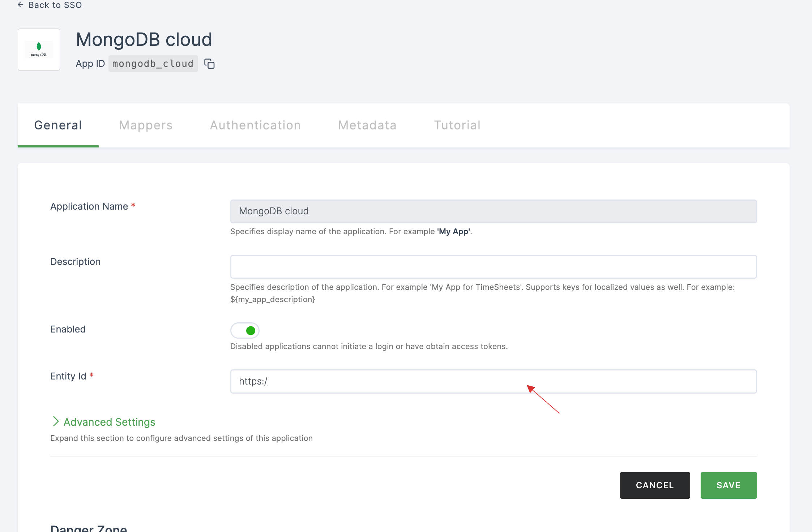Click the CANCEL button

(x=655, y=485)
